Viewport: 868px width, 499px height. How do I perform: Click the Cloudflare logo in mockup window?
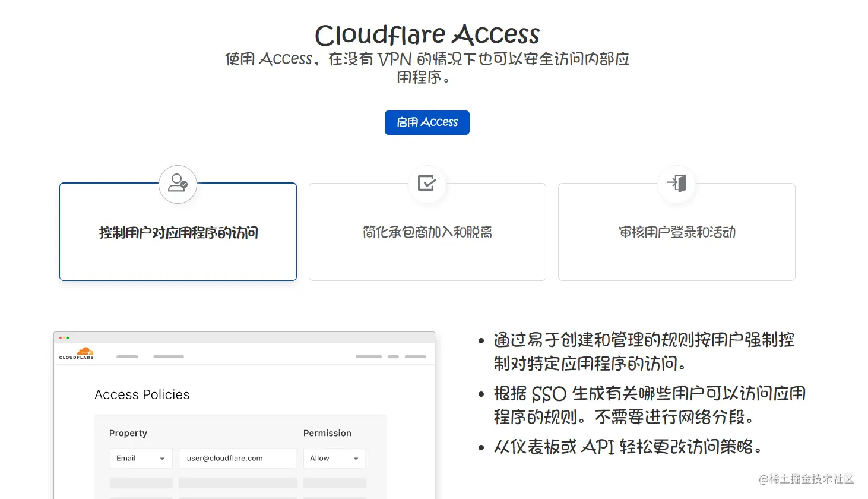point(77,353)
